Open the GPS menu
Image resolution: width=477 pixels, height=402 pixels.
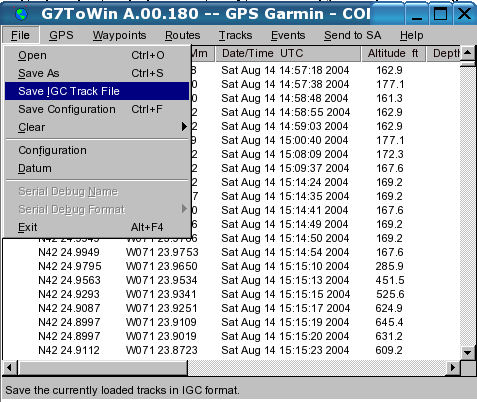coord(61,35)
